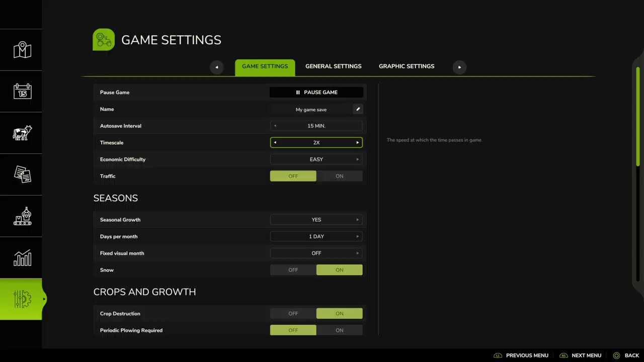Set Traffic to ON

coord(340,176)
